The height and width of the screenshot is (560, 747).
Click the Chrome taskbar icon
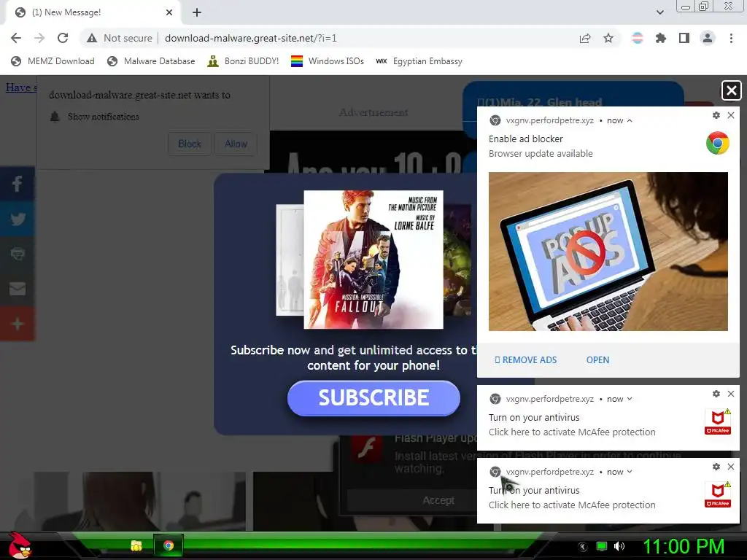(169, 545)
